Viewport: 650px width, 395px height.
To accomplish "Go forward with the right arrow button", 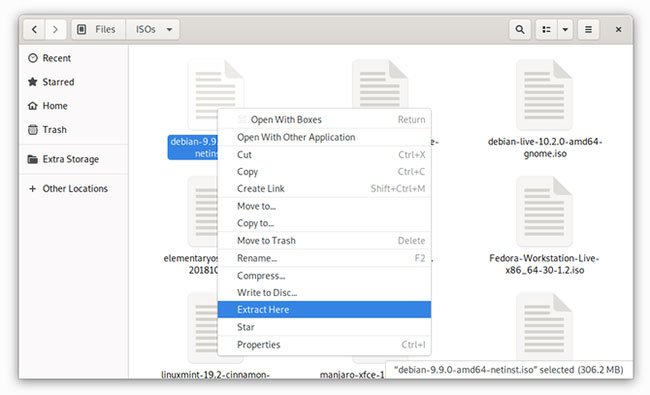I will pyautogui.click(x=55, y=29).
